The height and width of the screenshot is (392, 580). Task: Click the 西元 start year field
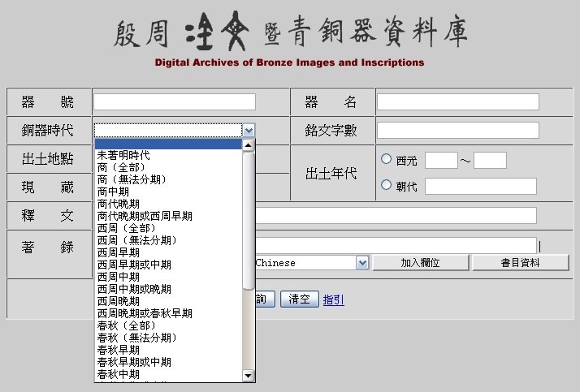click(x=441, y=161)
